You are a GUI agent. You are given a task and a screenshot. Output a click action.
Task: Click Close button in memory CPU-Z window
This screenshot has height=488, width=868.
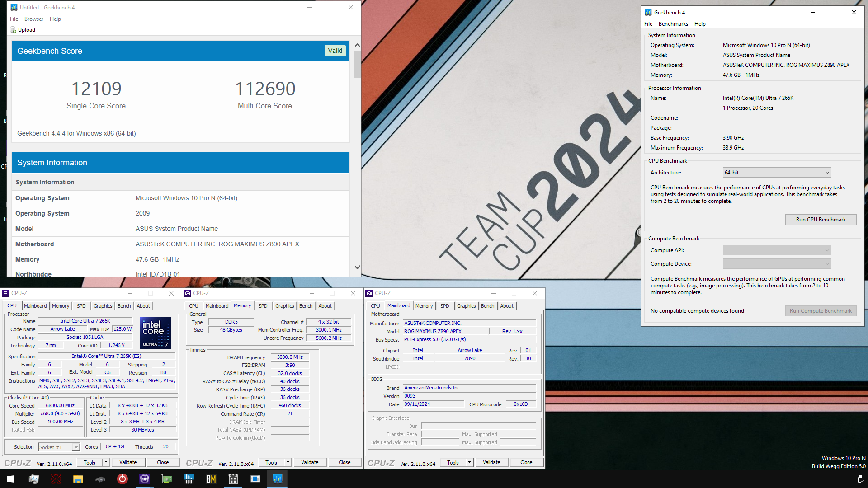pos(344,462)
